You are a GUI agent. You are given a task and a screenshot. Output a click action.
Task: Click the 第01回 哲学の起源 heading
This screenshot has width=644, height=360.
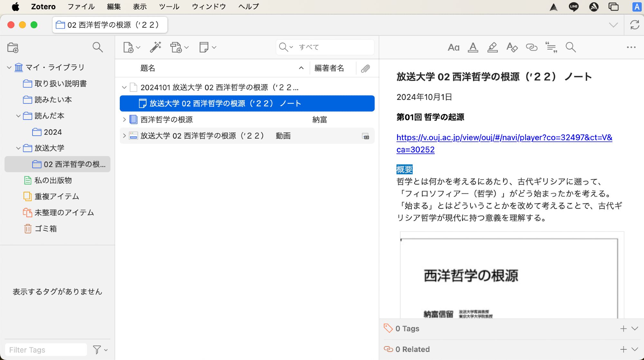[x=430, y=117]
